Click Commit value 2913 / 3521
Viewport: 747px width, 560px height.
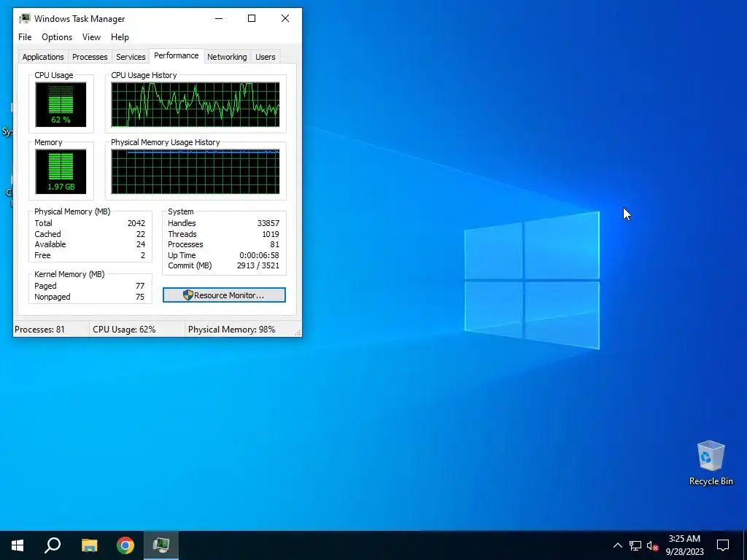pyautogui.click(x=258, y=265)
